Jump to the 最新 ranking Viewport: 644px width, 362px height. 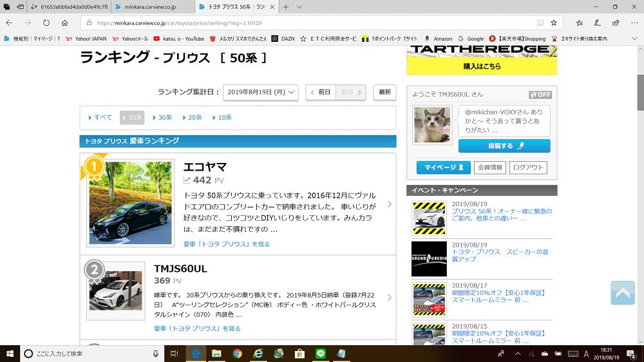[x=385, y=92]
